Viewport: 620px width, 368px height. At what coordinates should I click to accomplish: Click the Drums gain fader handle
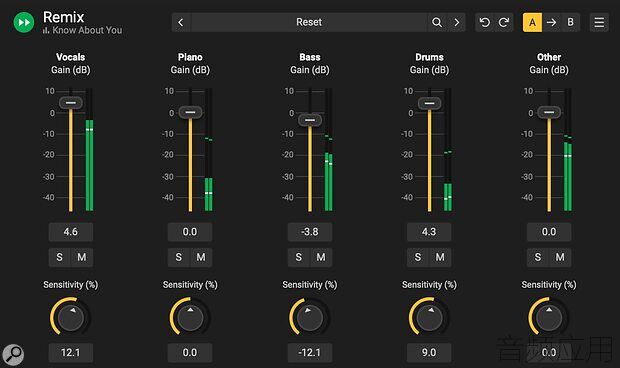(429, 104)
